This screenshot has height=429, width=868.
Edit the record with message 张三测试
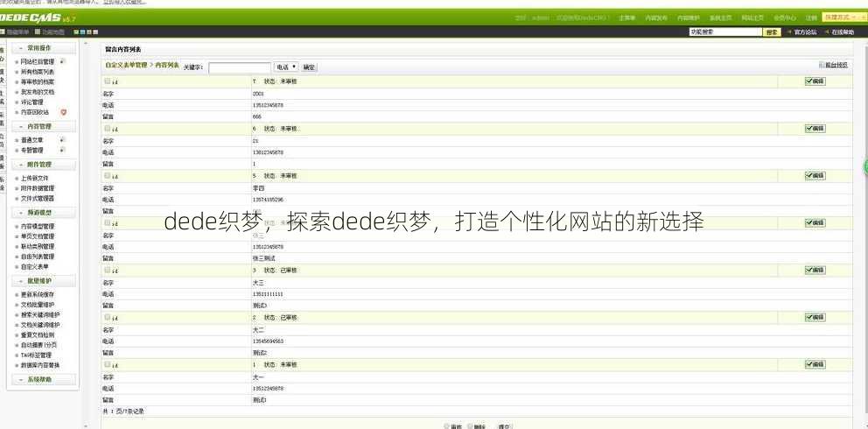point(815,222)
